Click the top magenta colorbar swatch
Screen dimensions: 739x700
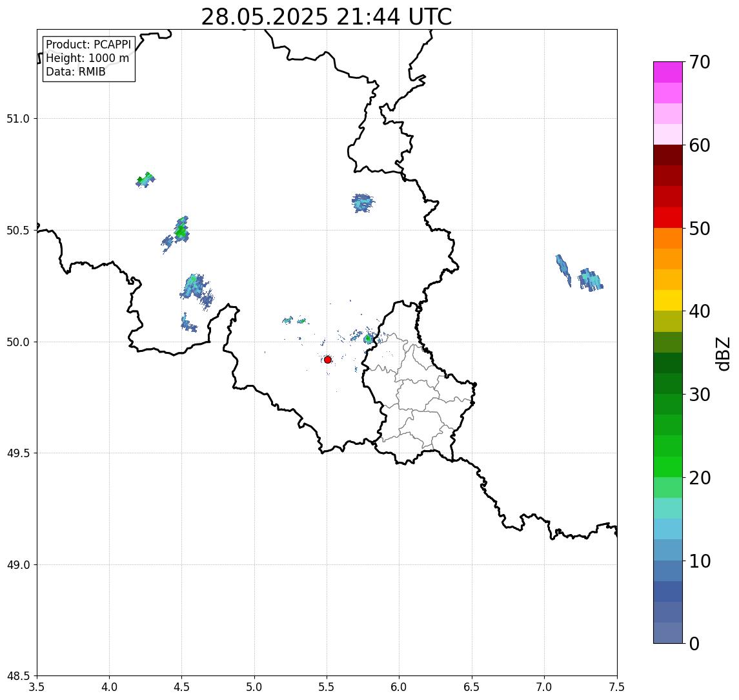pos(668,72)
